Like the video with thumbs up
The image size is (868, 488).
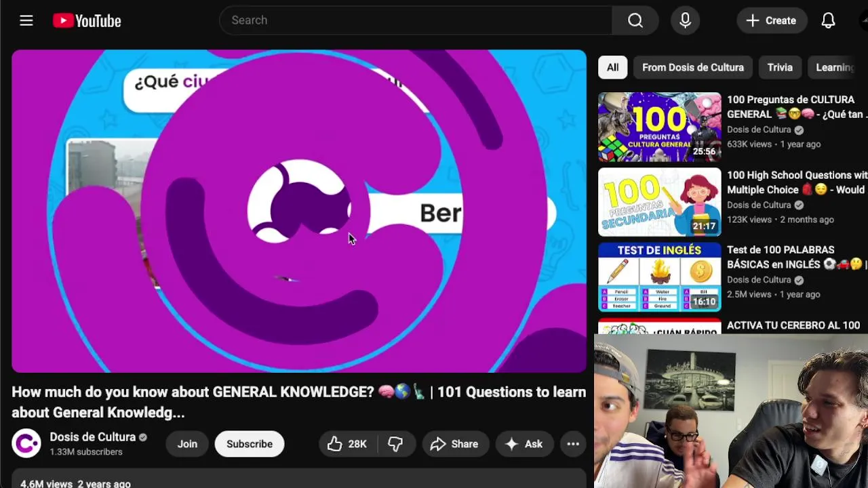point(347,444)
